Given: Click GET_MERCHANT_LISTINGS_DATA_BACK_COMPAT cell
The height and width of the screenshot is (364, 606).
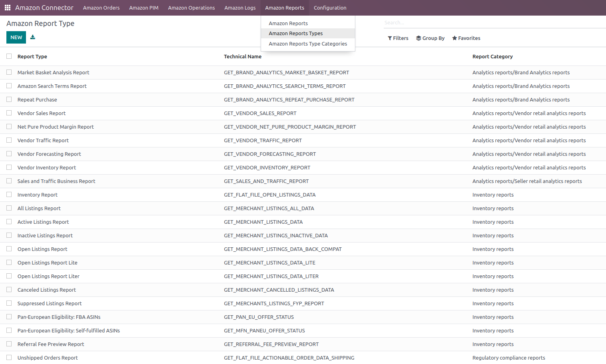Looking at the screenshot, I should click(x=283, y=249).
